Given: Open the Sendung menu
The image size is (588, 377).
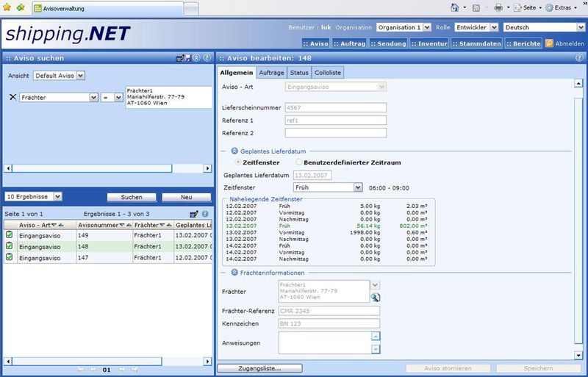Looking at the screenshot, I should coord(387,43).
